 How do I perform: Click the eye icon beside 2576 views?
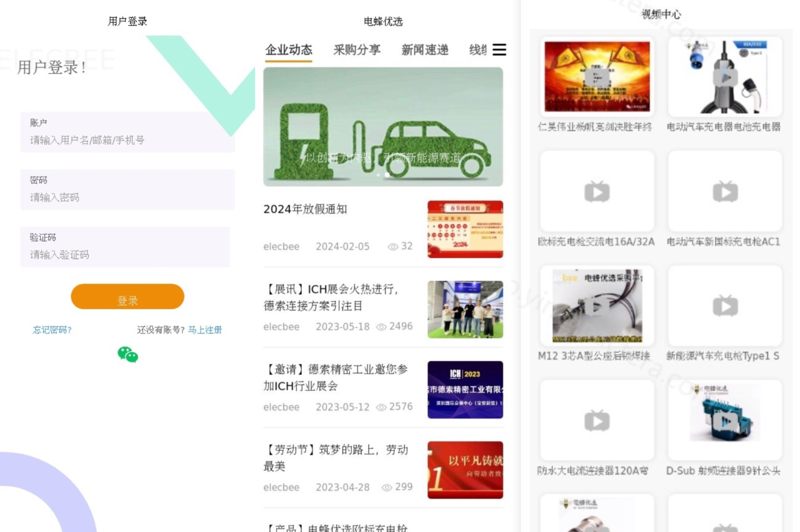click(381, 407)
